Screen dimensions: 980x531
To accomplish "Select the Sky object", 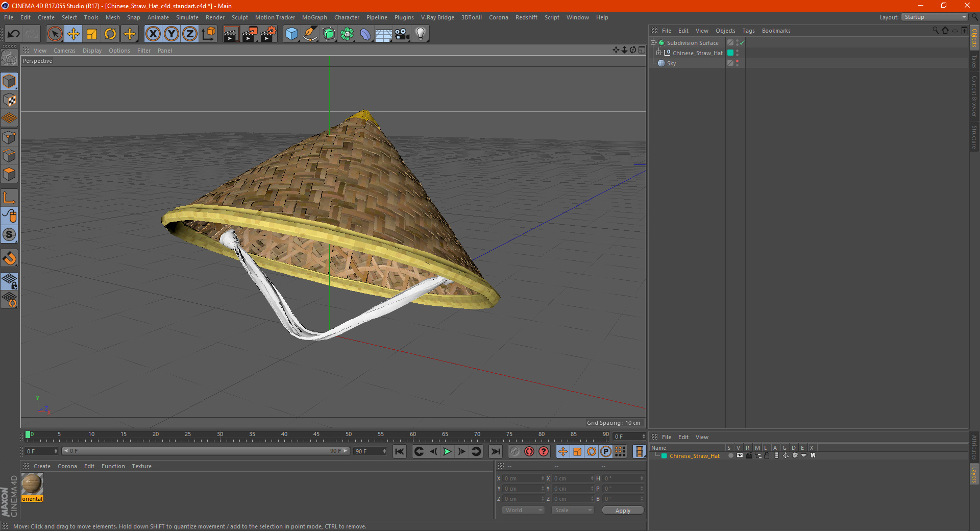I will click(671, 63).
